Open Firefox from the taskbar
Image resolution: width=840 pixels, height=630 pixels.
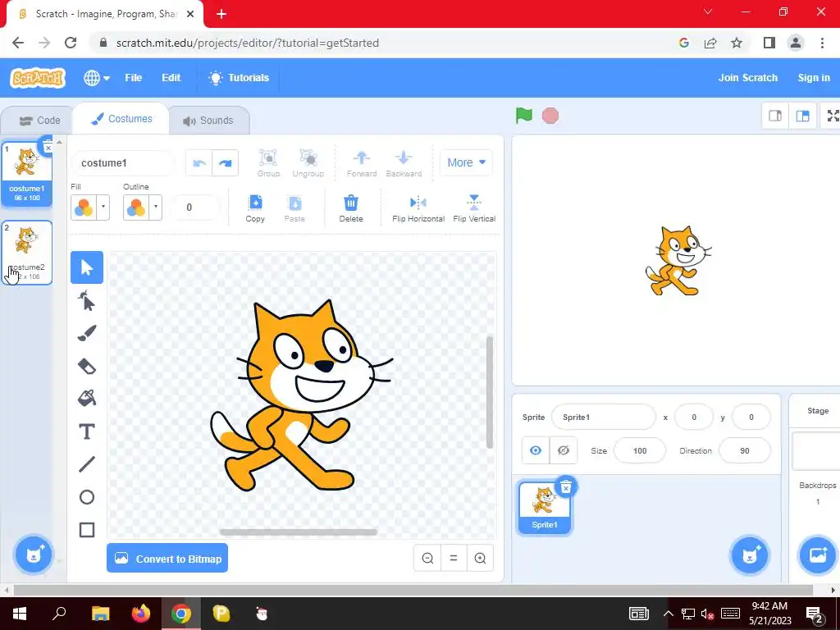point(141,614)
